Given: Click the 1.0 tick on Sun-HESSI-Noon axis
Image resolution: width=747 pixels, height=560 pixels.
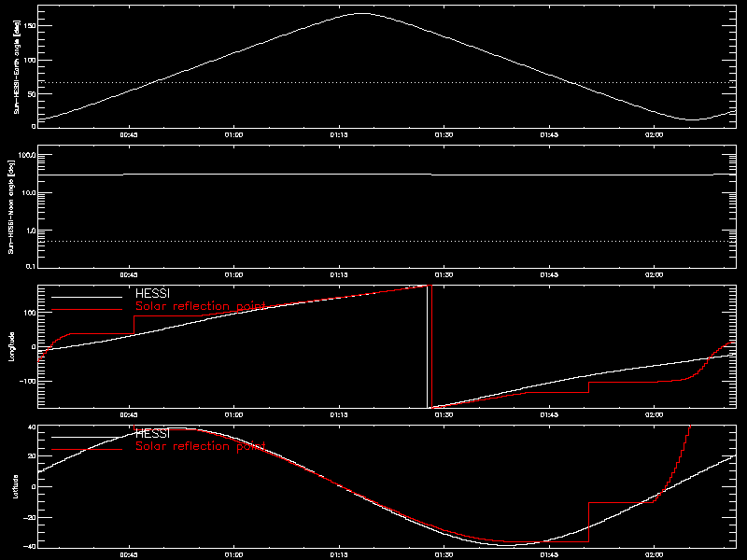Looking at the screenshot, I should click(31, 231).
